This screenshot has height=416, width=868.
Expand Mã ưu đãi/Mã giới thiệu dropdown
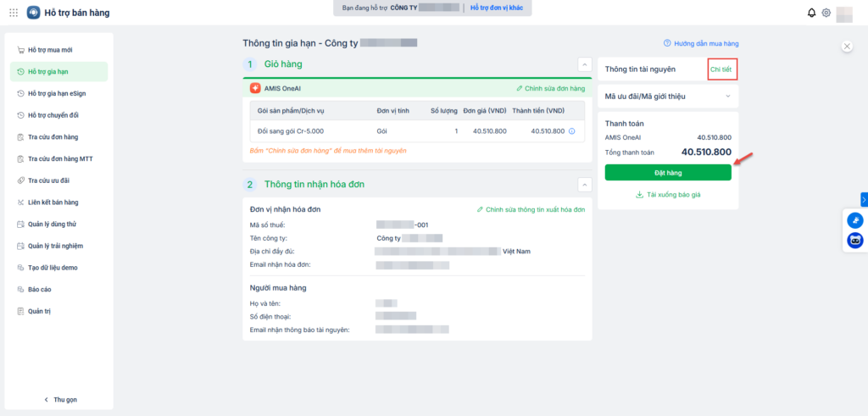(x=727, y=97)
